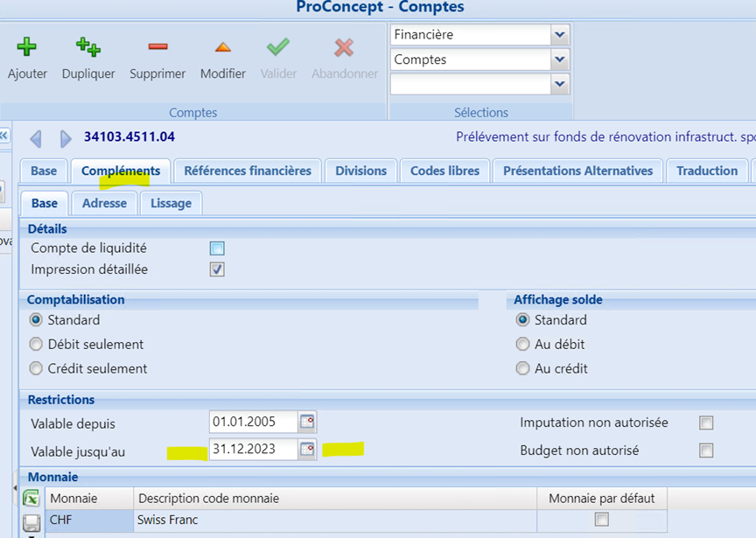Select Standard under Affichage solde
Image resolution: width=756 pixels, height=538 pixels.
click(x=522, y=319)
